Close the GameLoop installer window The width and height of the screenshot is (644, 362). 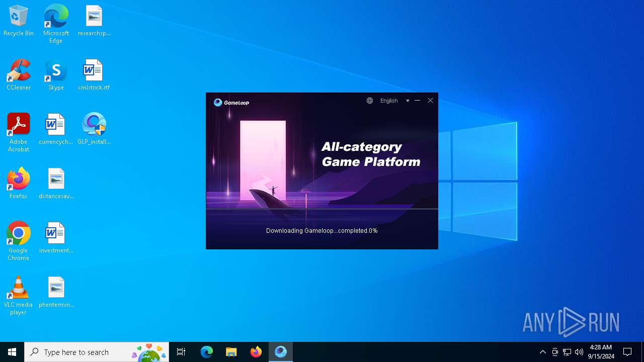pyautogui.click(x=430, y=101)
